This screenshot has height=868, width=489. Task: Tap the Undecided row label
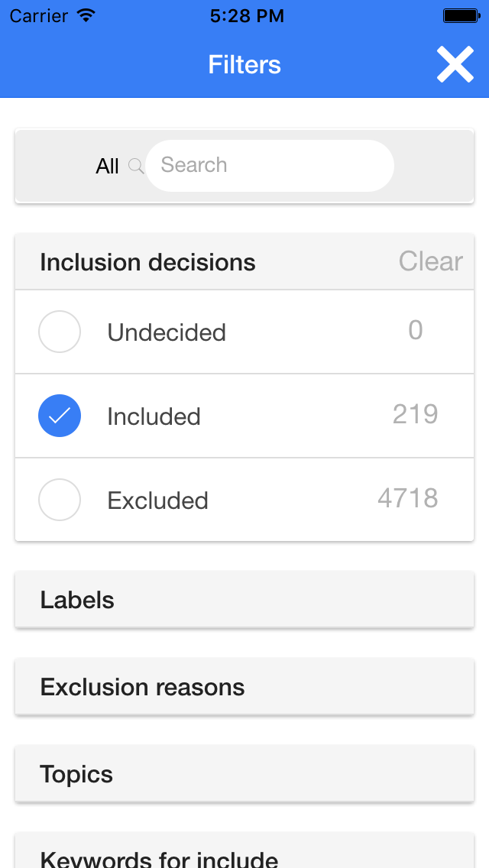tap(167, 332)
